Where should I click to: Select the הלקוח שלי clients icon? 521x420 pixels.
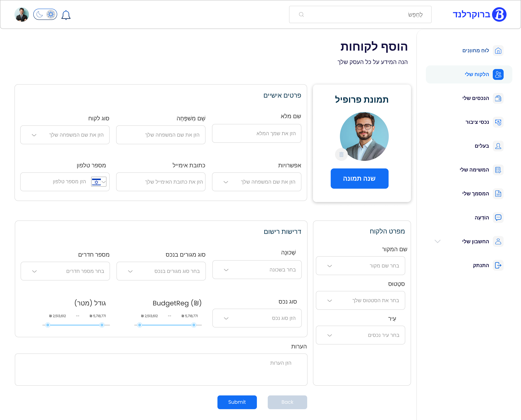point(498,74)
